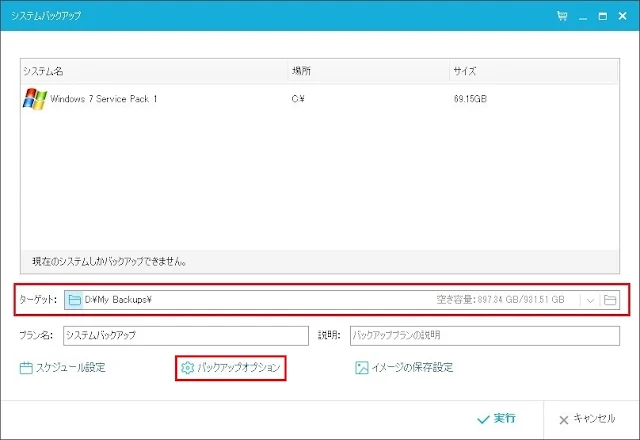
Task: Click the サイズ column header
Action: [534, 71]
